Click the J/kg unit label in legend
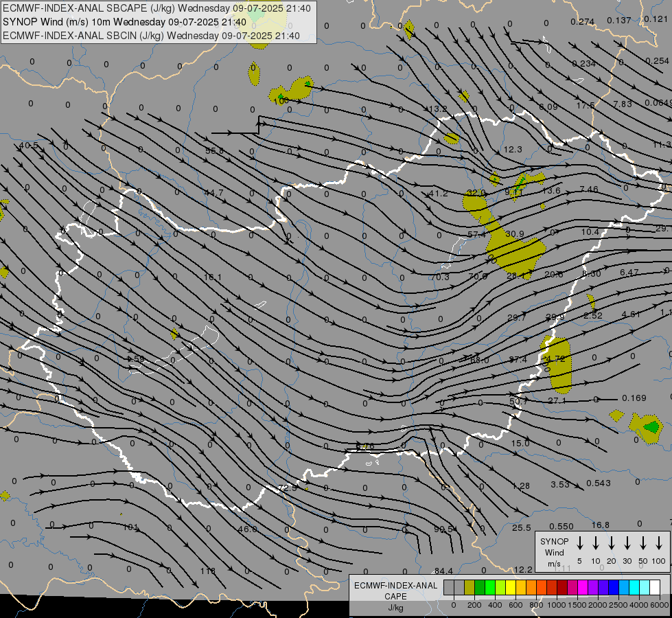Image resolution: width=672 pixels, height=618 pixels. click(395, 608)
